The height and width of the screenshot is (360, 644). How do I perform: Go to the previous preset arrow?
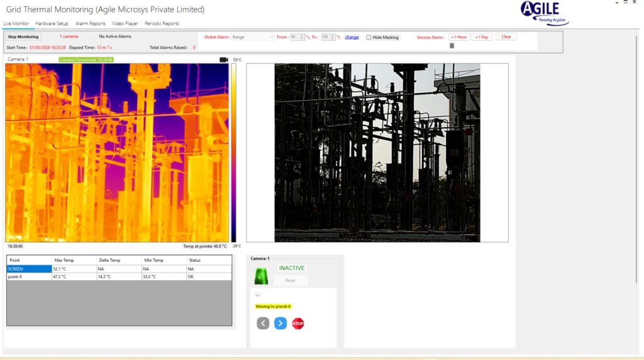pyautogui.click(x=263, y=323)
